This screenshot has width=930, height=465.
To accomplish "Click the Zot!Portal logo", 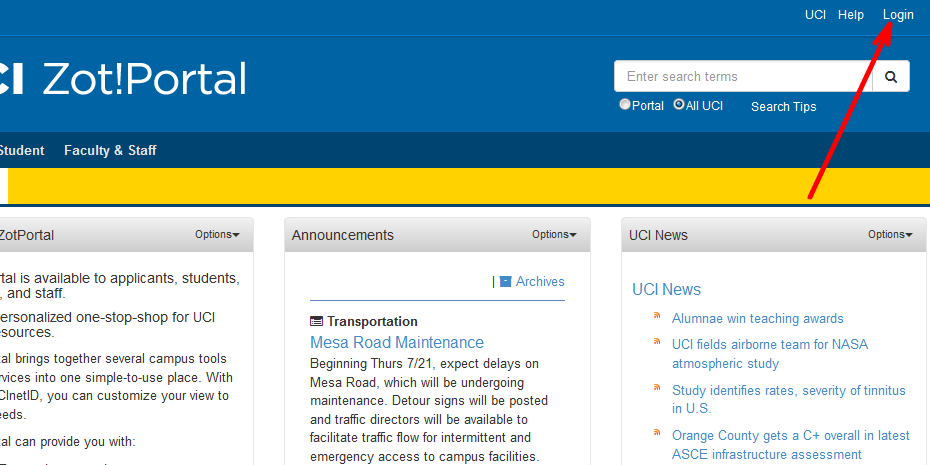I will click(123, 78).
